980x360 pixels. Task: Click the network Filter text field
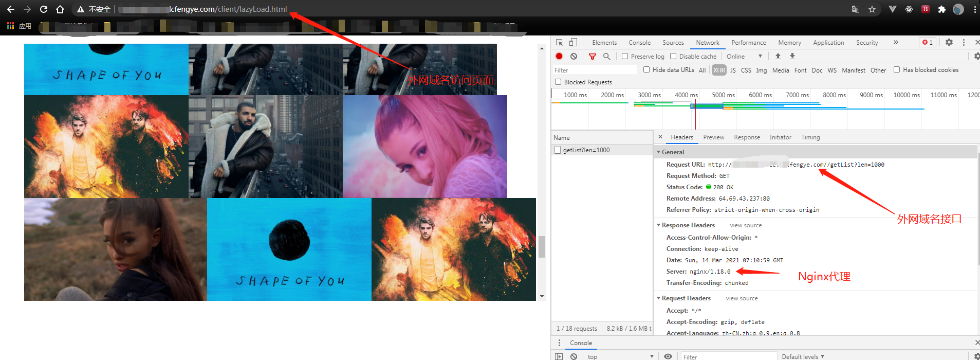(595, 70)
